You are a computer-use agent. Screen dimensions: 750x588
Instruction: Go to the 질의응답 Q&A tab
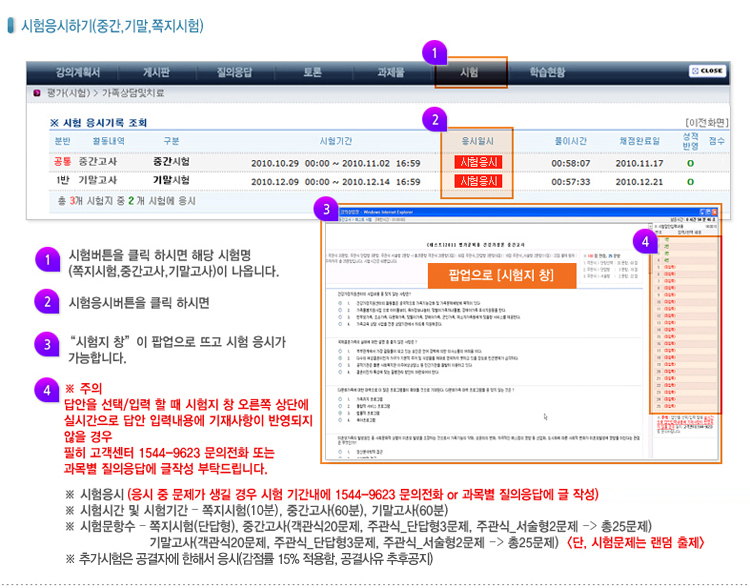coord(236,72)
